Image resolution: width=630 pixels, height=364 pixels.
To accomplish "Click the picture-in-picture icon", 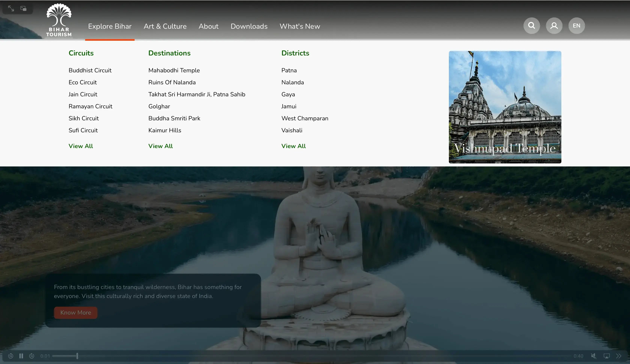I will pyautogui.click(x=23, y=8).
